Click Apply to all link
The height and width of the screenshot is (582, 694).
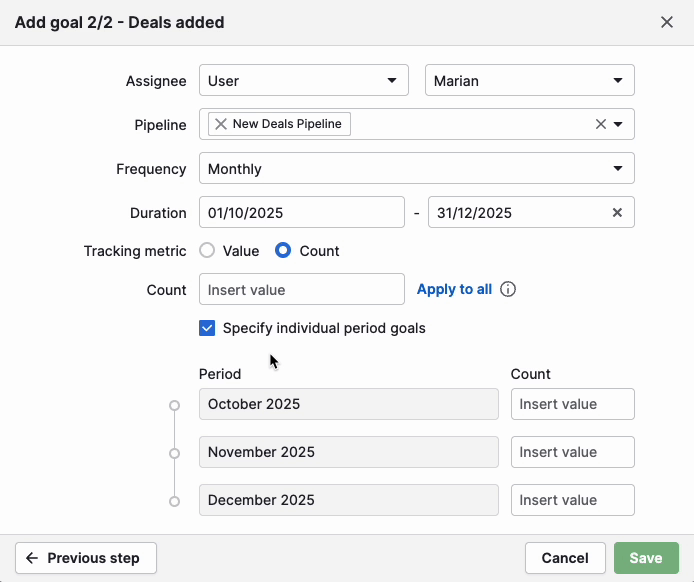pos(454,290)
